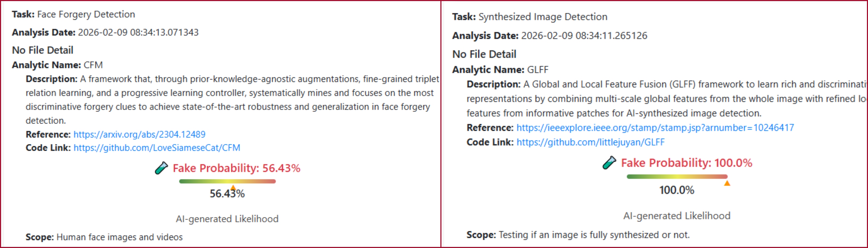
Task: Click the red 'Fake Probability: 56.43%' heading
Action: (236, 168)
